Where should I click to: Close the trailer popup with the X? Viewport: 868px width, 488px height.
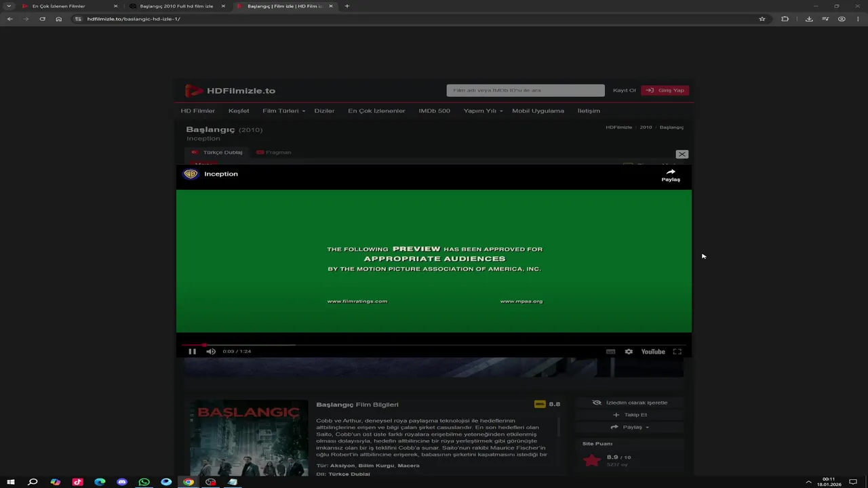pos(682,155)
